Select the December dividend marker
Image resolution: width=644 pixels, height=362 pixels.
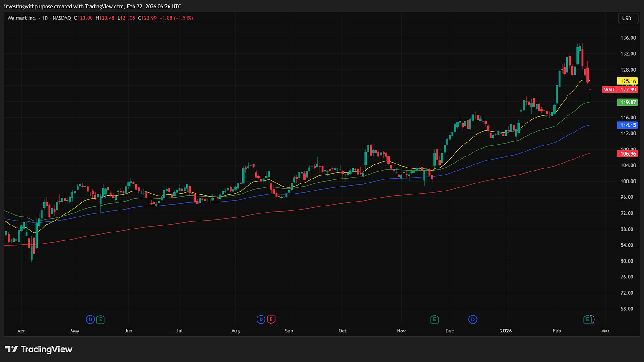coord(473,319)
